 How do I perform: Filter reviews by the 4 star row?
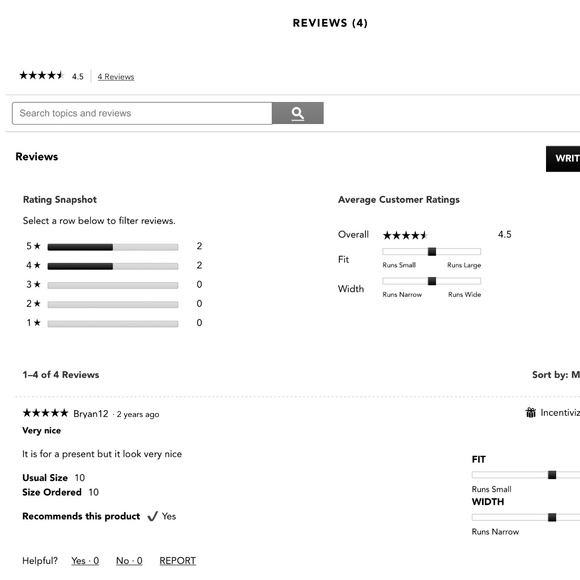pyautogui.click(x=114, y=266)
